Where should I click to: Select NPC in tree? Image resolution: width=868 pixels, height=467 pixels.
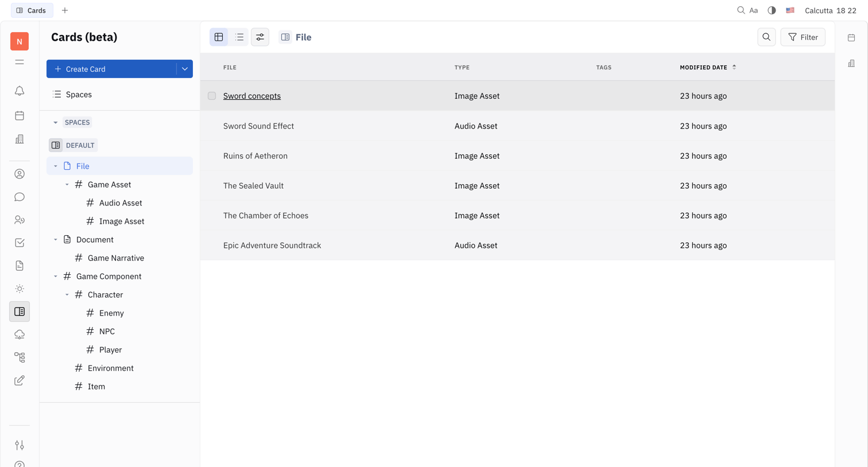coord(107,331)
